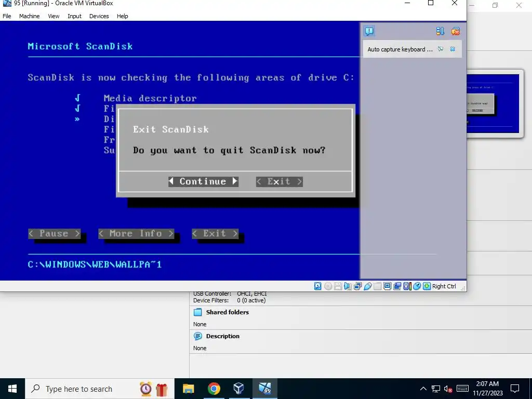This screenshot has height=399, width=532.
Task: Click optical drive indicator in status bar
Action: point(328,286)
